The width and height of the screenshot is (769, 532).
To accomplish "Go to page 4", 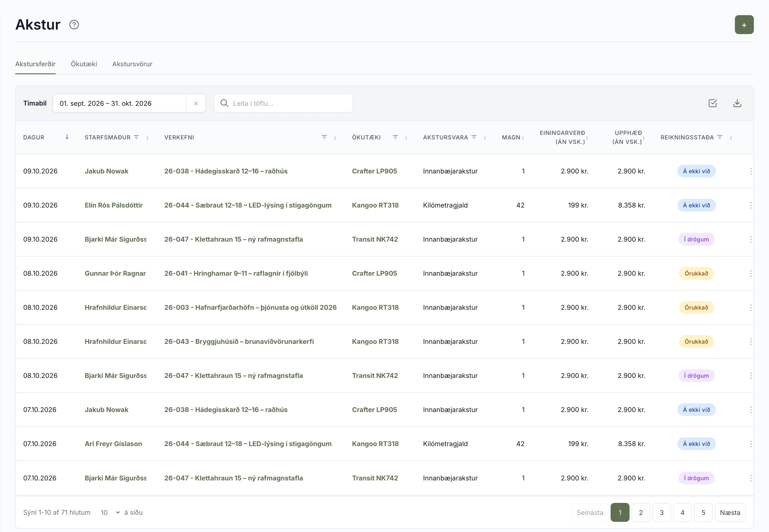I will [x=682, y=512].
